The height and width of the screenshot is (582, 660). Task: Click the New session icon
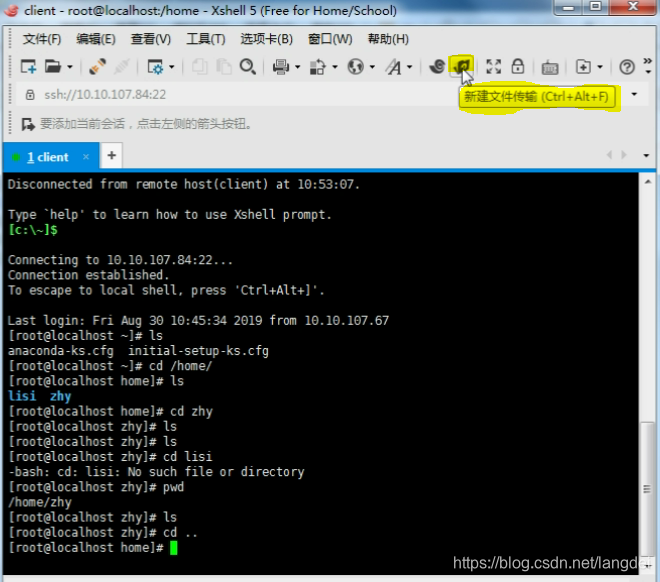click(28, 66)
